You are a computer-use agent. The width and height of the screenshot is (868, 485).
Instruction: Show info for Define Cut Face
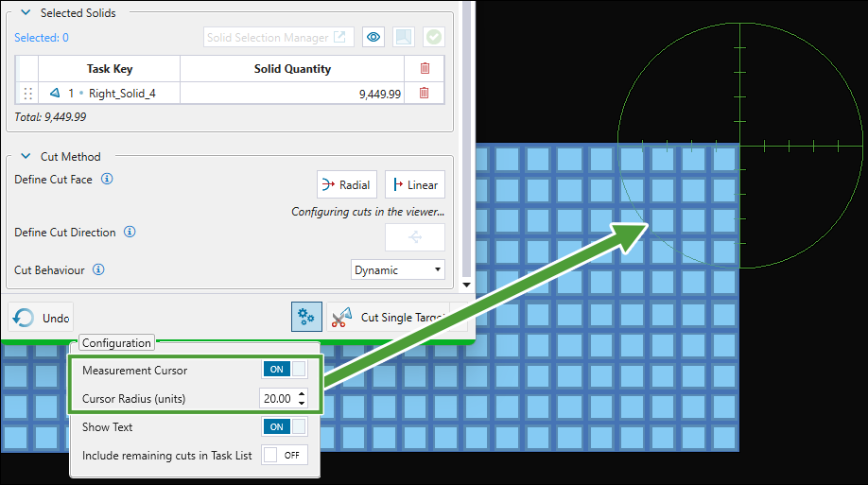coord(107,179)
